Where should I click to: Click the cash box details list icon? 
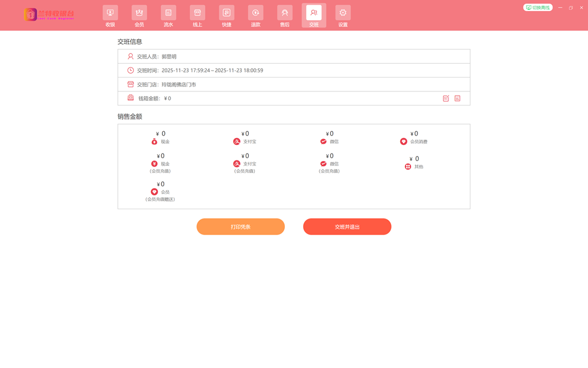pos(458,98)
